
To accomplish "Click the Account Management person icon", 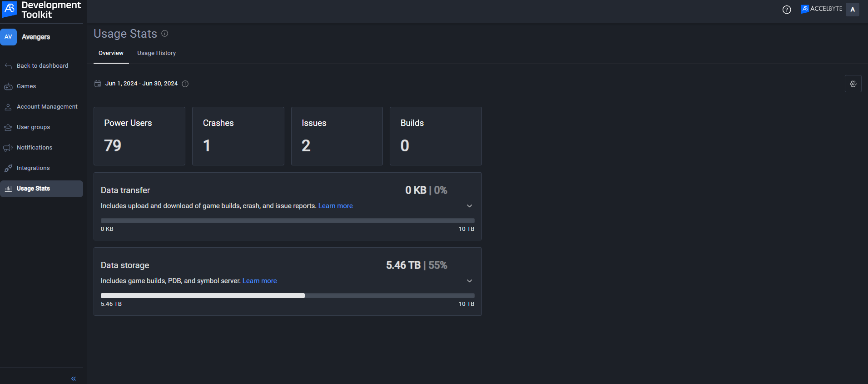I will [x=8, y=107].
